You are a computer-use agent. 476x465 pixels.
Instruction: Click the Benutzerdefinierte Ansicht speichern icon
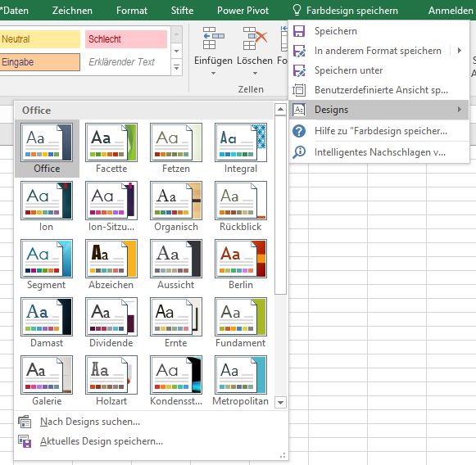(299, 90)
